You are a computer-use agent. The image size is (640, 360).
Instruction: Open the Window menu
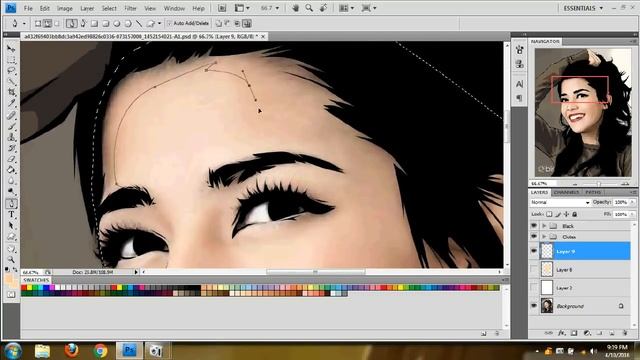pos(174,8)
